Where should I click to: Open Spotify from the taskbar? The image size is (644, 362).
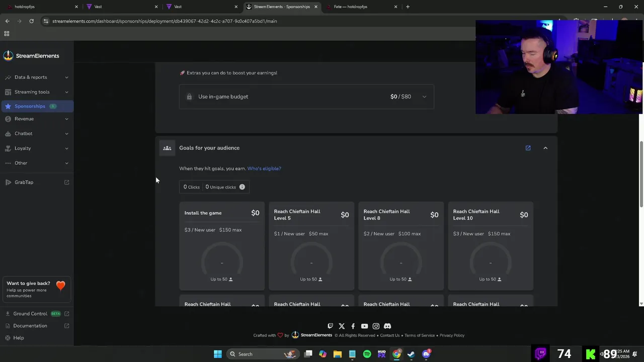[x=367, y=354]
